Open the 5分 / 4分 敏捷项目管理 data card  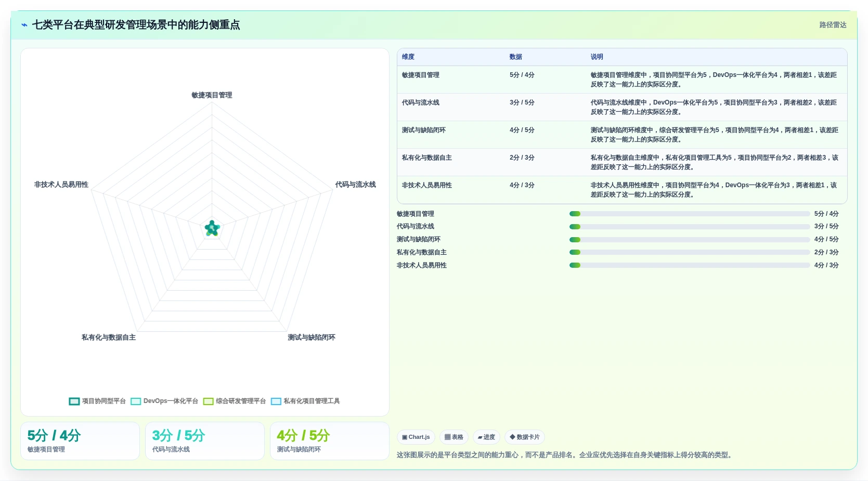(80, 441)
